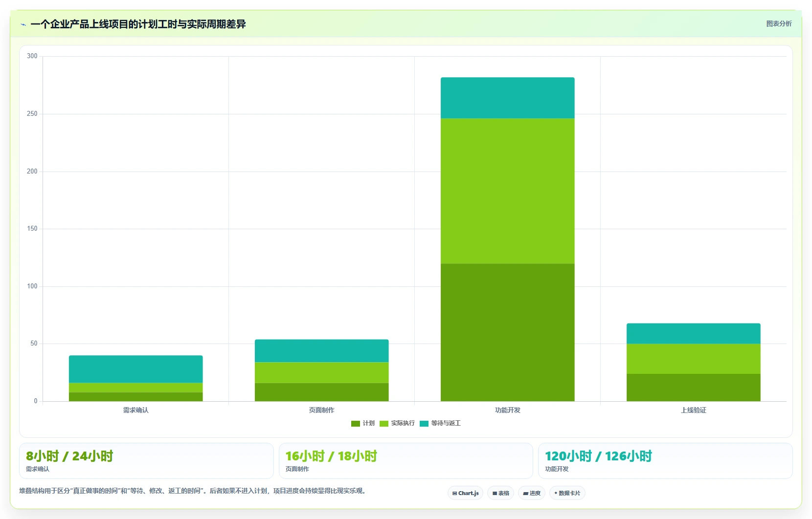Toggle the 计划 legend color box
Viewport: 812px width, 519px height.
(356, 424)
